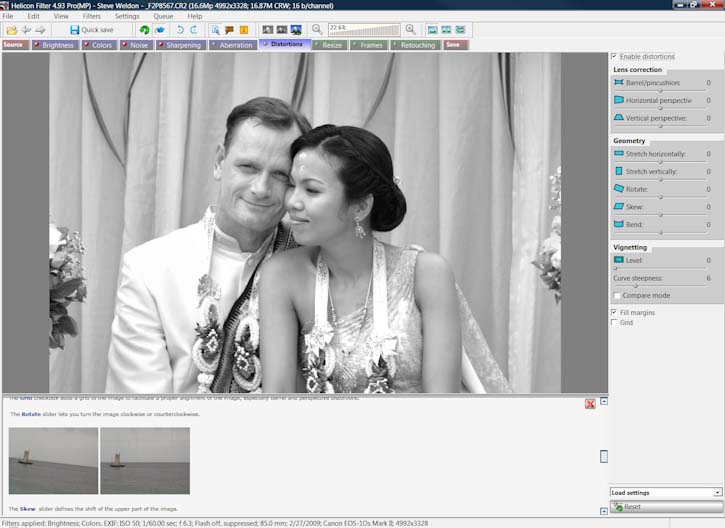Switch to the Brightness tab
Viewport: 725px width, 528px height.
[x=55, y=45]
